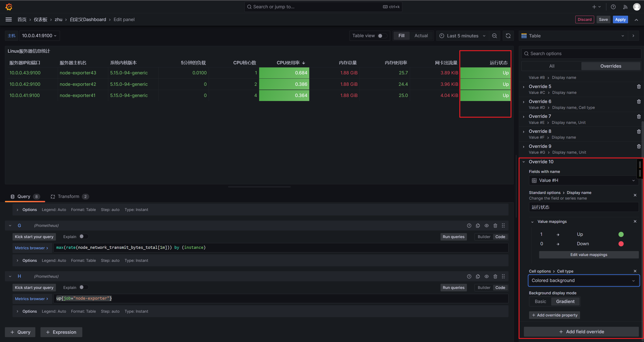Image resolution: width=644 pixels, height=342 pixels.
Task: Delete Override 7 with trash icon
Action: tap(639, 117)
